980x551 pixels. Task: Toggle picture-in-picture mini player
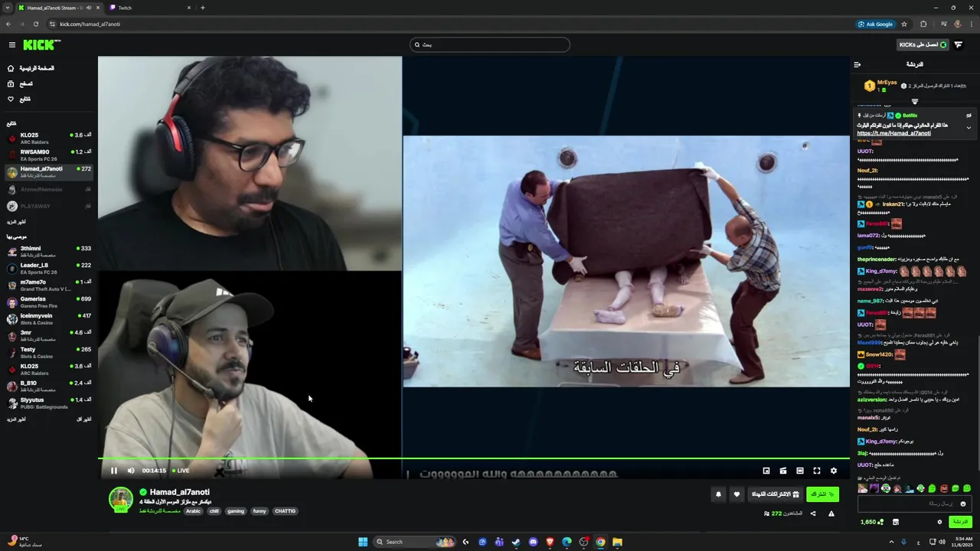tap(766, 471)
